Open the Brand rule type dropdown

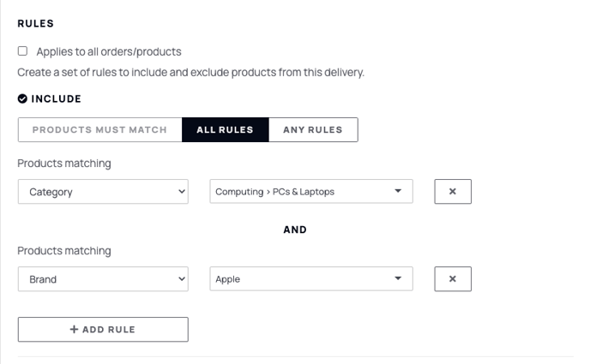click(x=103, y=279)
